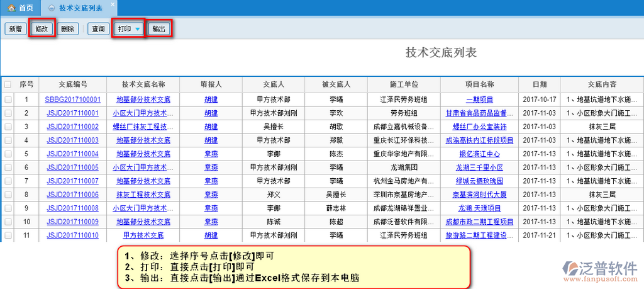Sort by the 日期 column header

click(539, 84)
